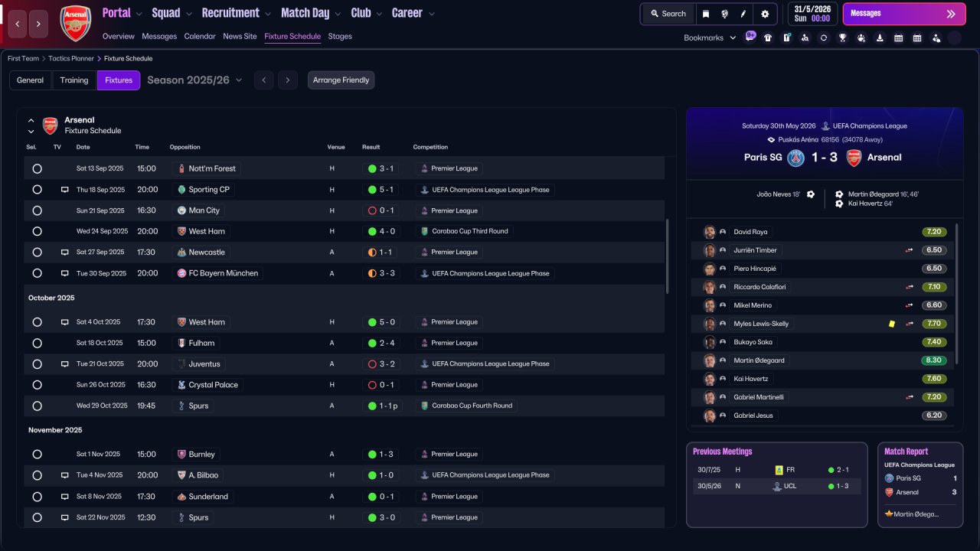980x551 pixels.
Task: Go to the next season with the right arrow
Action: point(288,80)
